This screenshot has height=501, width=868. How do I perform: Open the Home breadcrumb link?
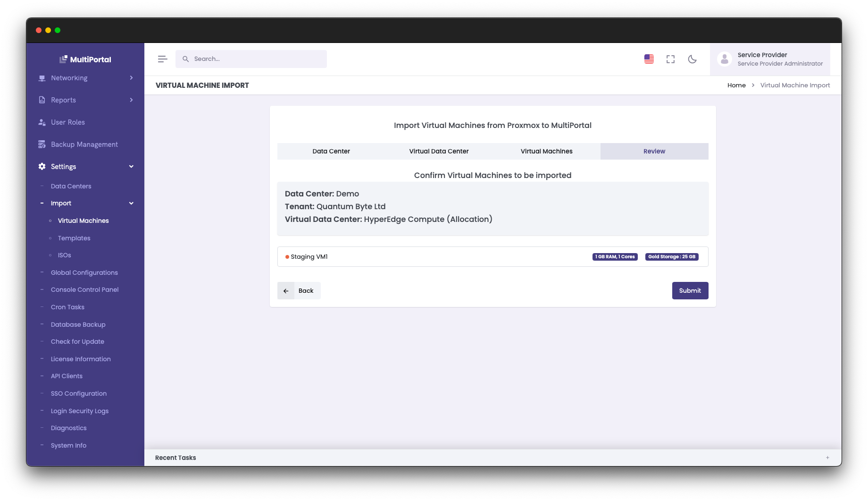point(736,85)
